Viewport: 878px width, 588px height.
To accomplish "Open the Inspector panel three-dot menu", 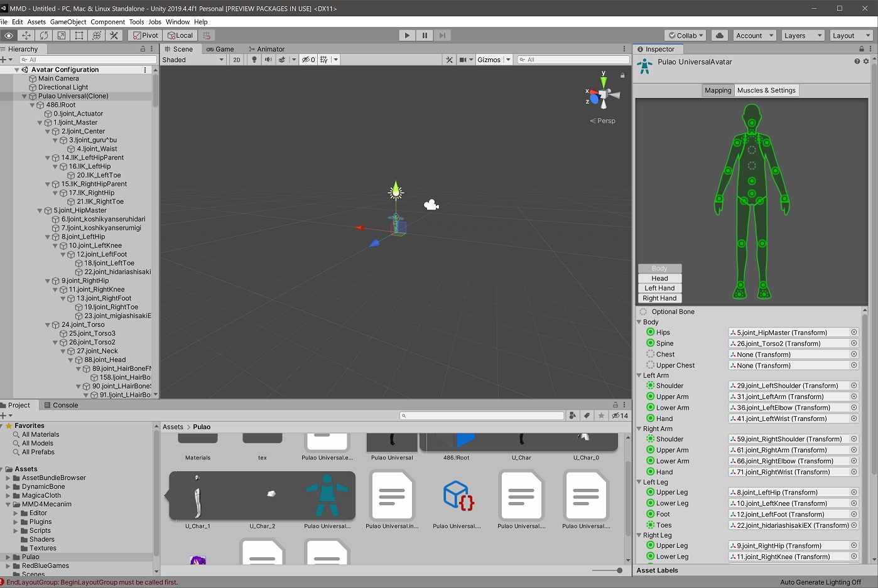I will 870,49.
